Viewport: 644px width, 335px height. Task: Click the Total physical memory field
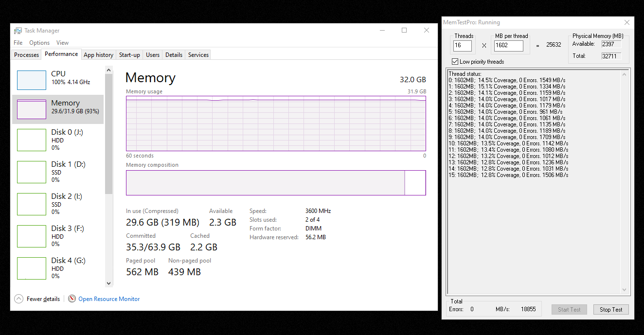611,56
